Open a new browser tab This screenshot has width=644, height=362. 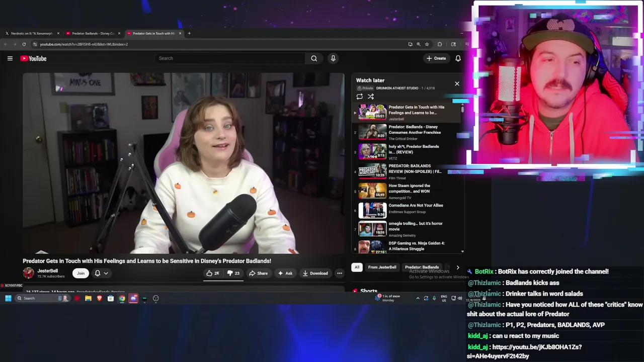[189, 33]
